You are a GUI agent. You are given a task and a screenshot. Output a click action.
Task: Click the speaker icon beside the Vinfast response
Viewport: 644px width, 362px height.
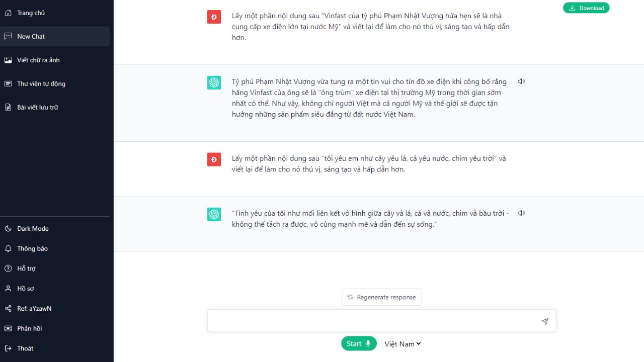point(521,81)
